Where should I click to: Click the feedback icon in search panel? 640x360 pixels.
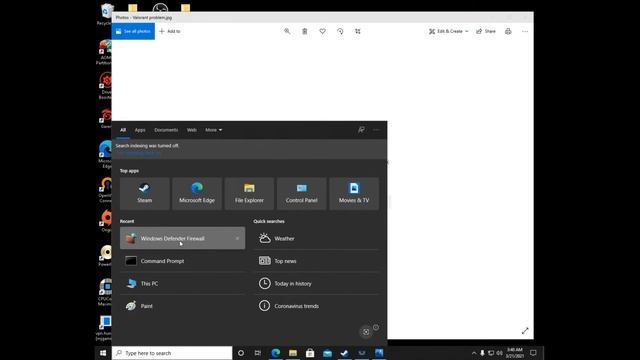click(x=361, y=130)
